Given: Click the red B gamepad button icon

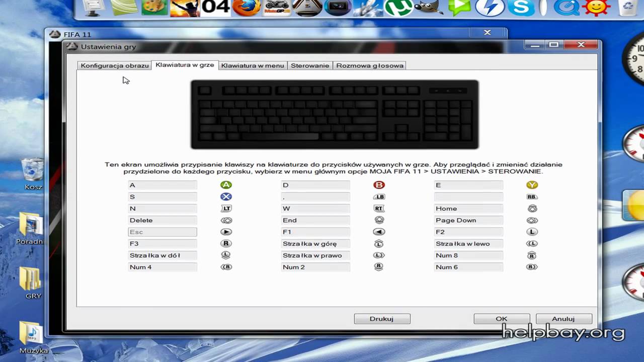Looking at the screenshot, I should (379, 185).
